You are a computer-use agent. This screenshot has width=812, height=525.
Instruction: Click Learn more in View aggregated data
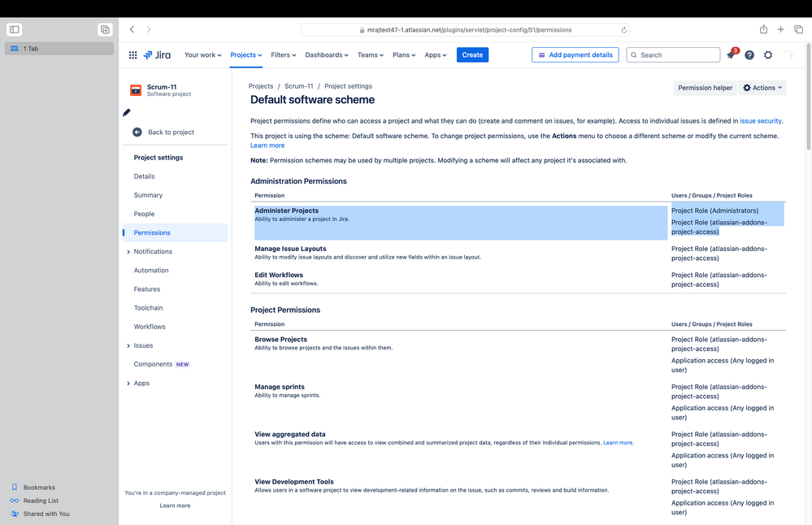tap(618, 443)
